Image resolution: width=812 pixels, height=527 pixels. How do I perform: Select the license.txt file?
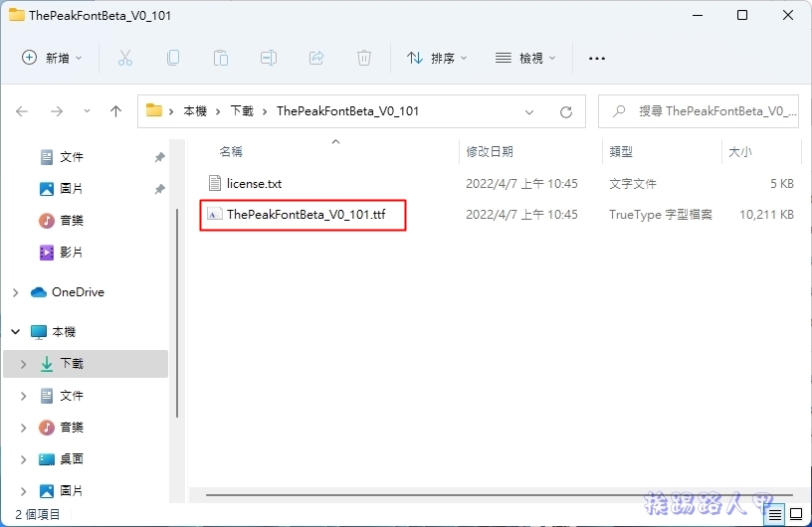(255, 183)
